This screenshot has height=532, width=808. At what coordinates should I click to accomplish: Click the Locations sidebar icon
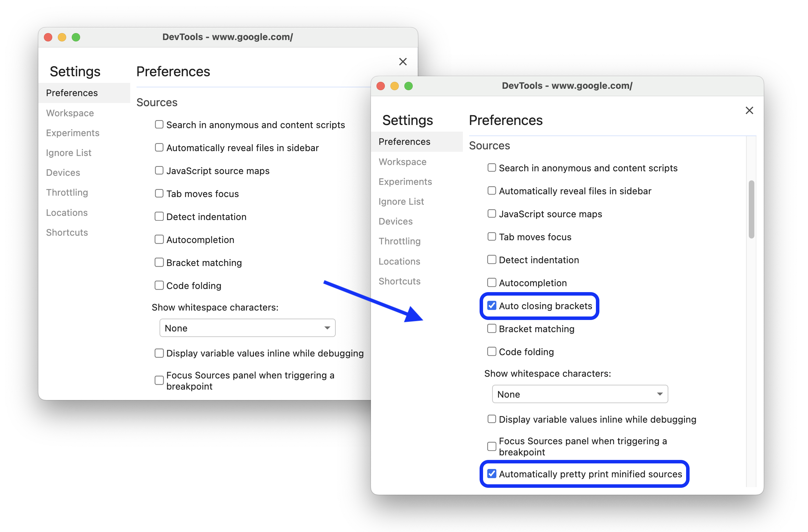click(399, 261)
